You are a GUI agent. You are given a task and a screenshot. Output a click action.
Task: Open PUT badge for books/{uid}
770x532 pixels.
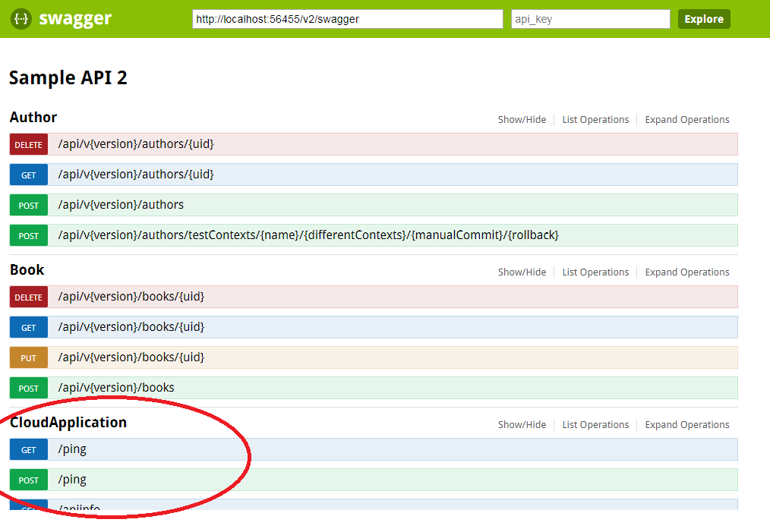tap(29, 358)
